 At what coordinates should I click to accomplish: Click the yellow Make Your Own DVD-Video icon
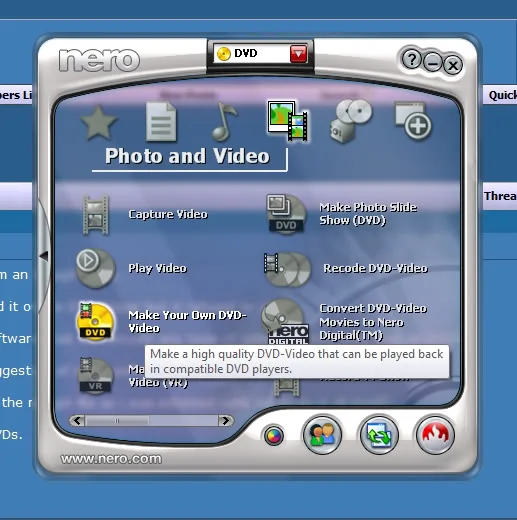click(x=96, y=322)
